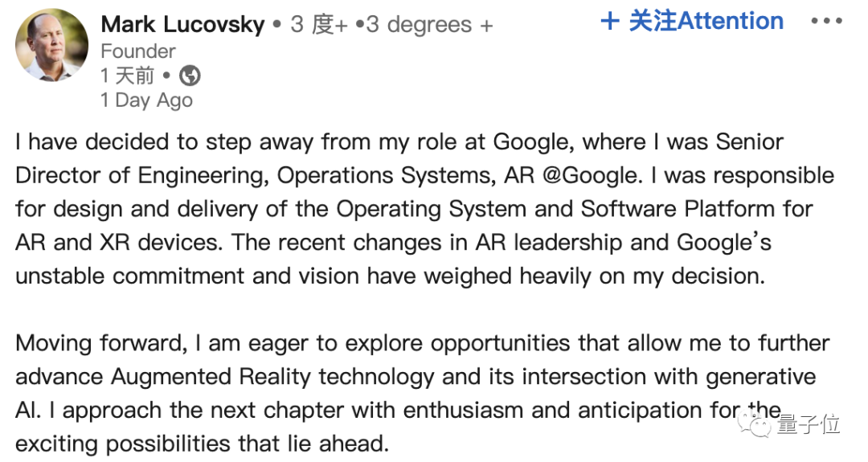Screen dimensions: 868x462
Task: Click the globe public visibility icon
Action: pos(190,76)
